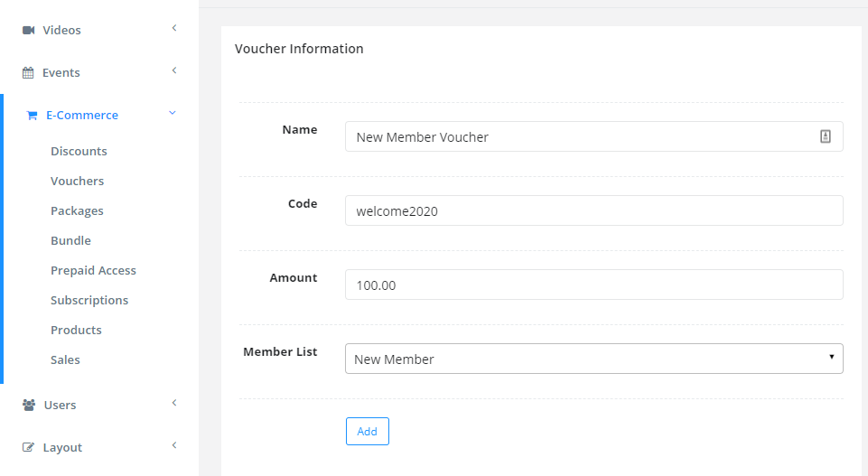Image resolution: width=868 pixels, height=476 pixels.
Task: Collapse the E-Commerce menu chevron
Action: coord(173,113)
